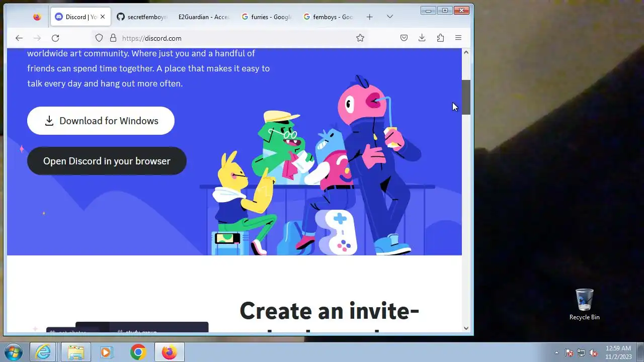Click the vertical scrollbar thumb

(466, 97)
